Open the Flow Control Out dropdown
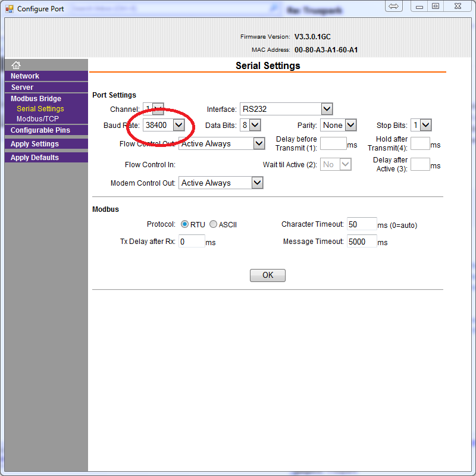Viewport: 476px width, 476px height. coord(258,143)
